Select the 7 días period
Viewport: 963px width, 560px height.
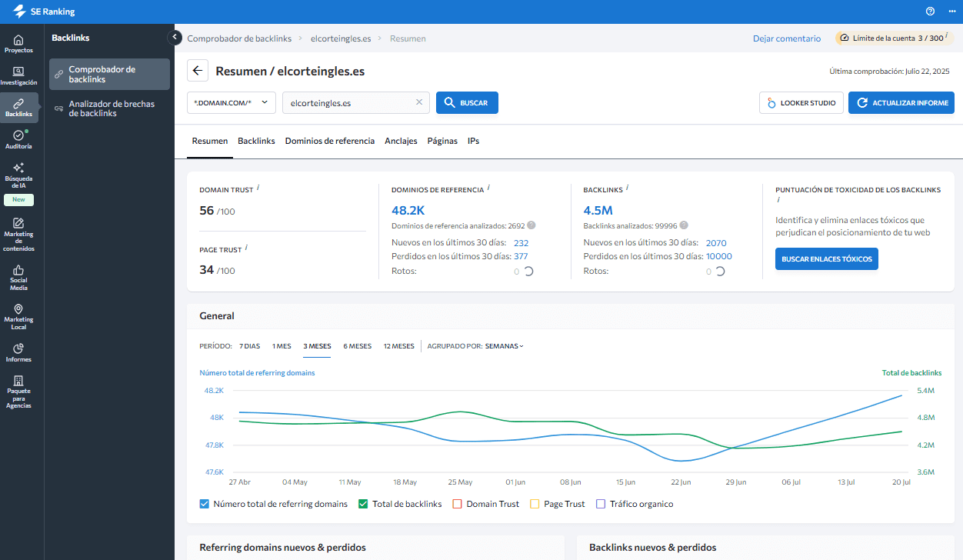[x=249, y=346]
